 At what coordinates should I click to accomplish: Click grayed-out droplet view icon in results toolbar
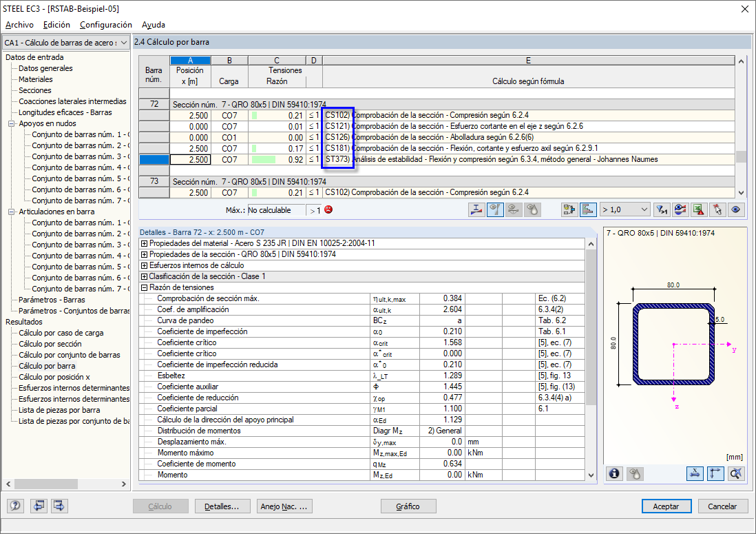point(532,210)
